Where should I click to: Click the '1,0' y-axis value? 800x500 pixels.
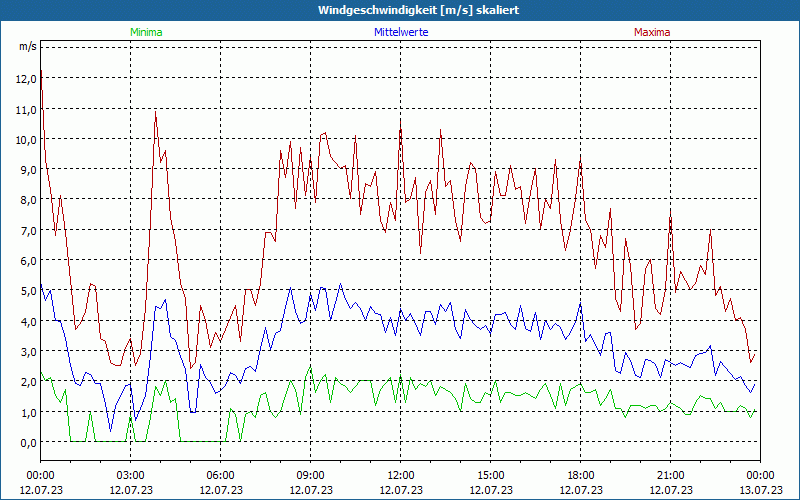[30, 412]
